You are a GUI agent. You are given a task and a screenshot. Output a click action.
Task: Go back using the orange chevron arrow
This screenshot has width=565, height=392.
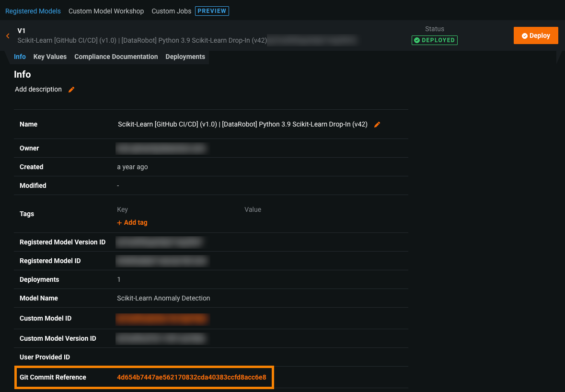pyautogui.click(x=8, y=35)
